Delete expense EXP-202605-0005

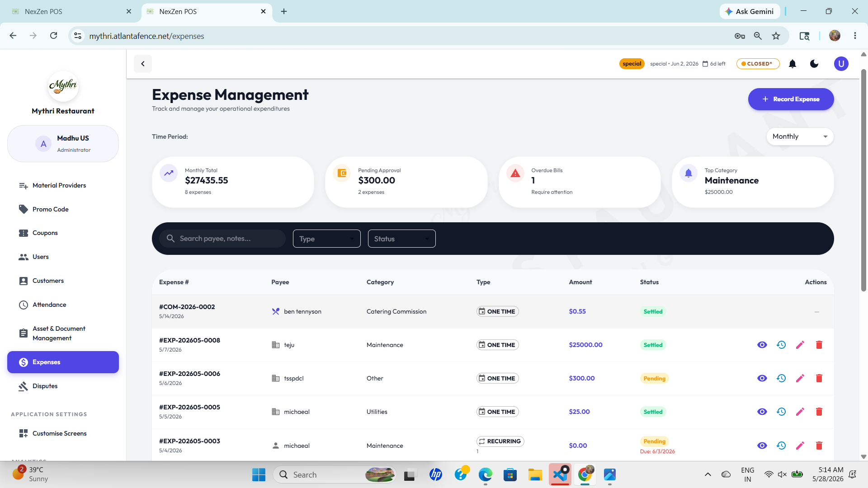pyautogui.click(x=819, y=412)
